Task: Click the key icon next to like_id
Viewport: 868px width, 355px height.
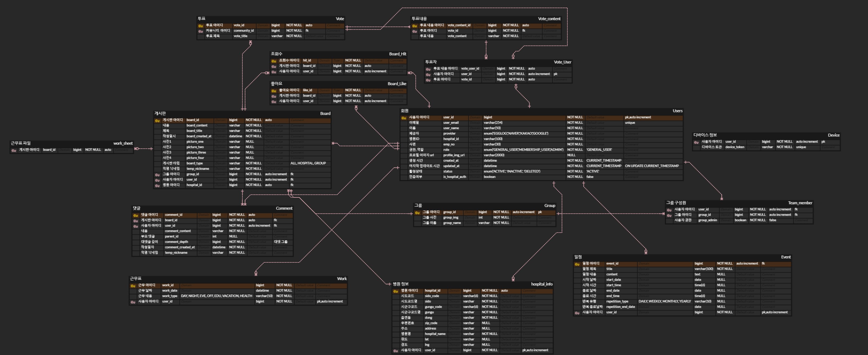Action: point(274,91)
